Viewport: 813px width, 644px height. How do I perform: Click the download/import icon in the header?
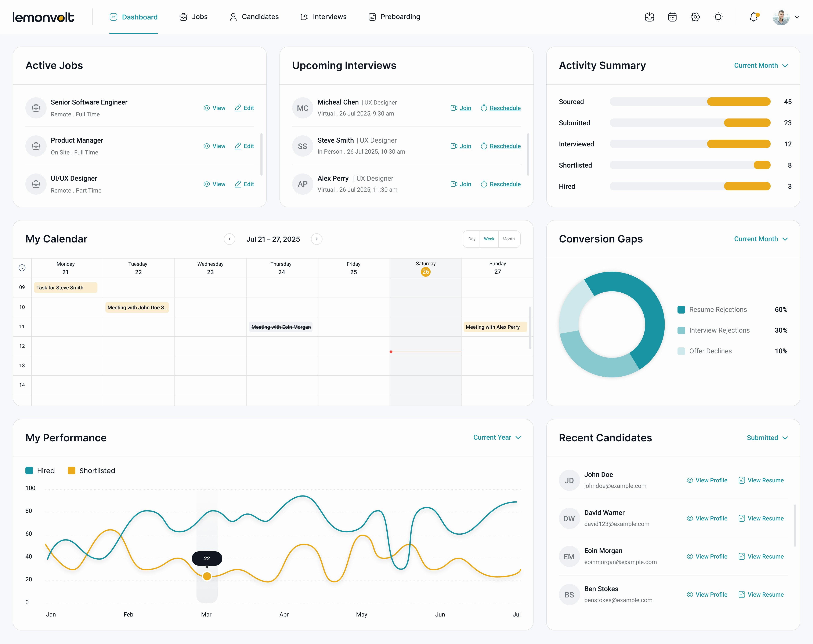point(649,17)
